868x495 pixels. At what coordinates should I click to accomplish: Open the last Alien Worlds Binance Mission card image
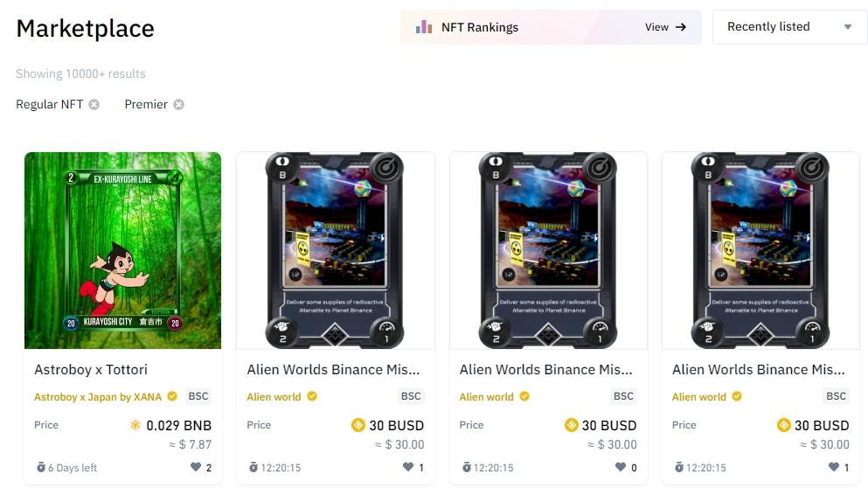(760, 250)
